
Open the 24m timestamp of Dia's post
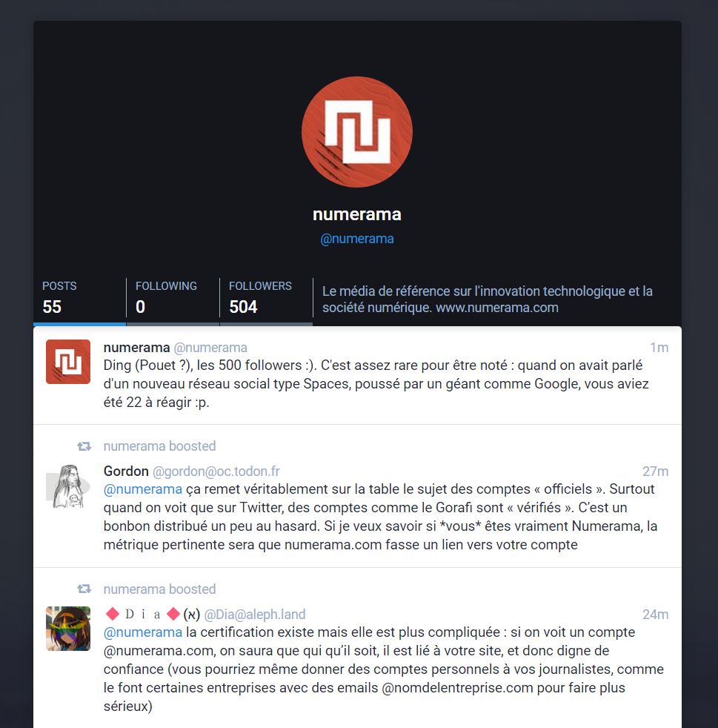(655, 615)
